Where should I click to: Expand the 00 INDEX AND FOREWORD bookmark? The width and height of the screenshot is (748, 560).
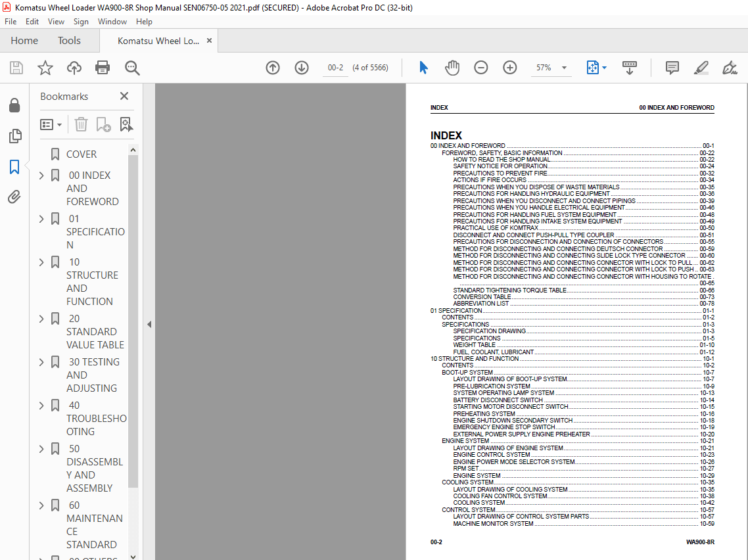pos(42,175)
